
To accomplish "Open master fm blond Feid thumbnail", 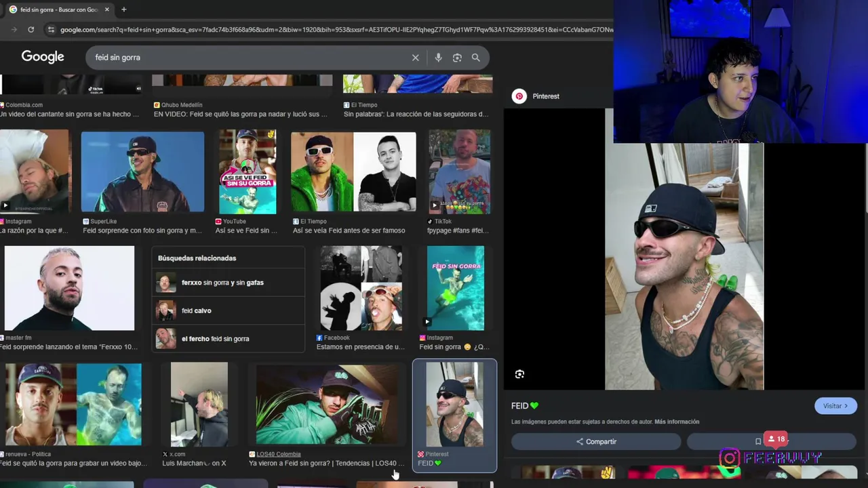I will pyautogui.click(x=69, y=288).
